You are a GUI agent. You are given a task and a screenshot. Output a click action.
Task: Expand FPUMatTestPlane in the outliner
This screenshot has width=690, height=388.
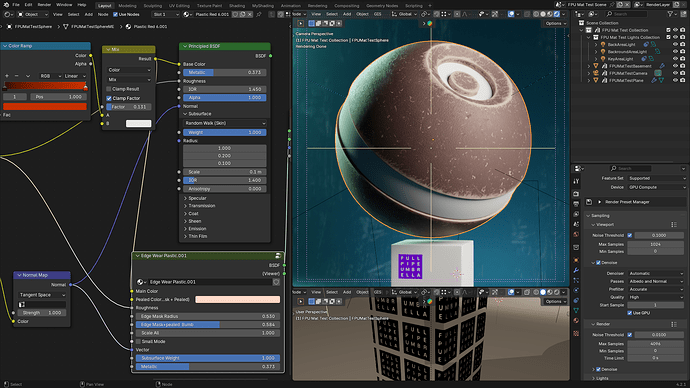point(589,81)
